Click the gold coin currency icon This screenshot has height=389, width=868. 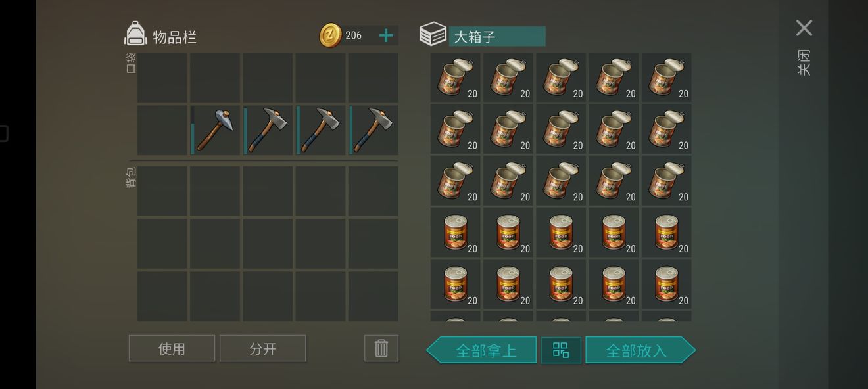pos(330,35)
